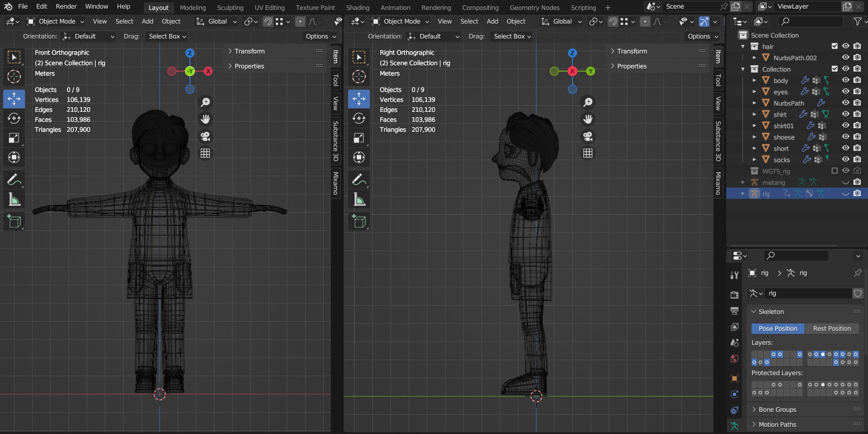Screen dimensions: 868x434
Task: Open the Blender logo menu
Action: tap(8, 7)
